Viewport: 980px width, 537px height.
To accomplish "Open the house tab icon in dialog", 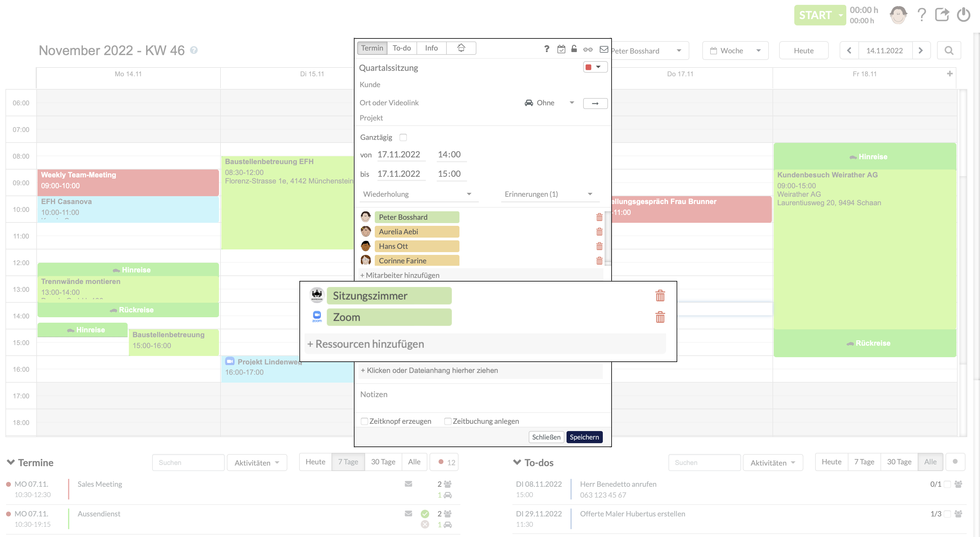I will pyautogui.click(x=461, y=48).
